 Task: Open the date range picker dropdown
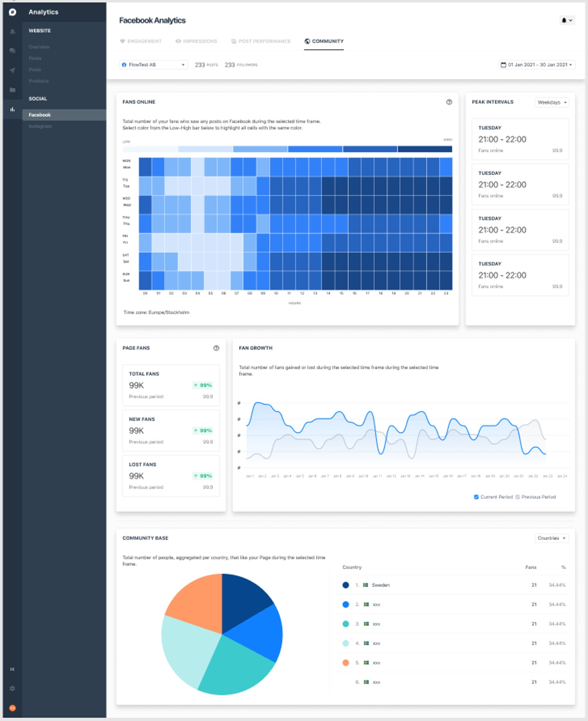coord(537,64)
